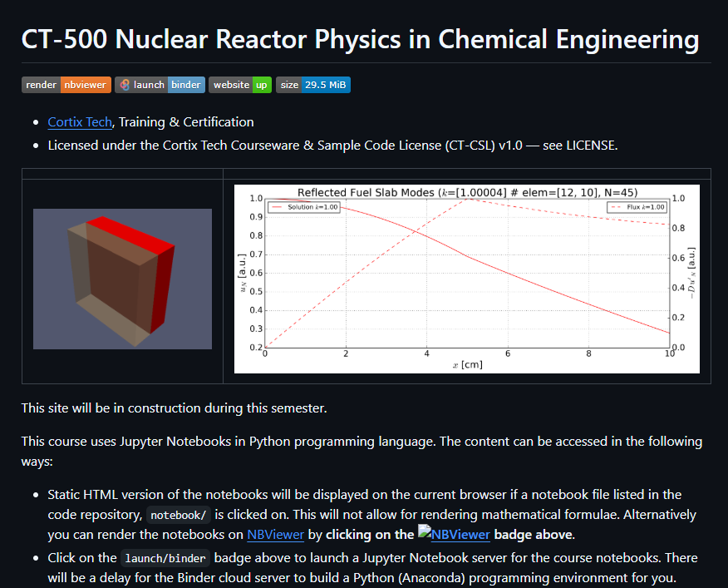Click the launch/binder inline code label

click(x=165, y=558)
